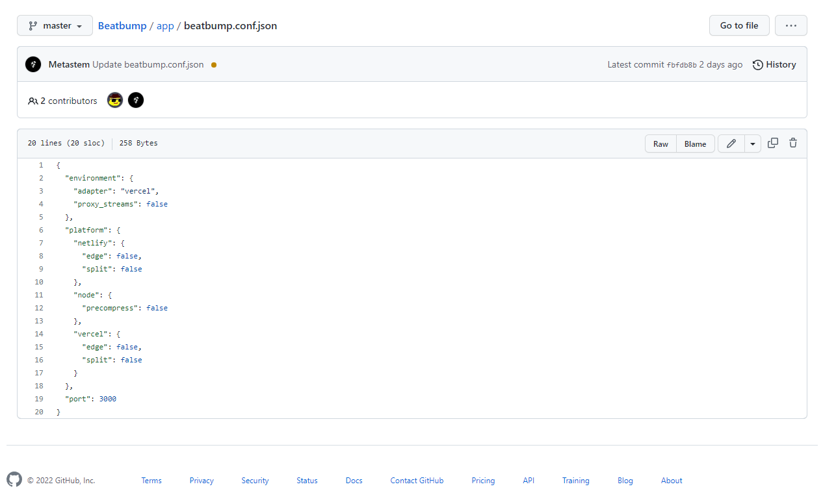Delete this file with the trash icon
The image size is (836, 504).
793,143
